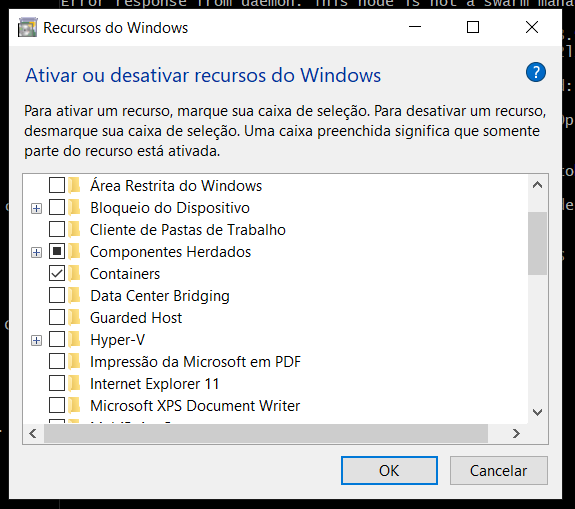Viewport: 575px width, 509px height.
Task: Select the Área Restrita do Windows label
Action: [176, 186]
